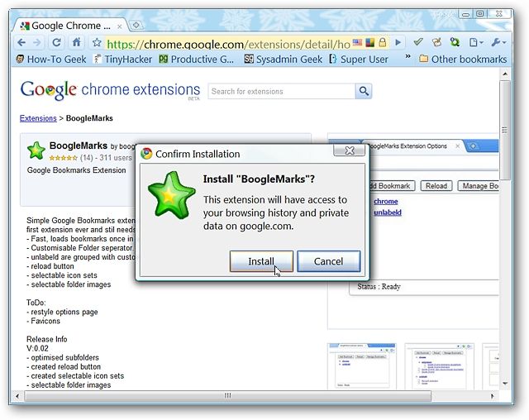The width and height of the screenshot is (529, 420).
Task: Focus the Search for extensions field
Action: tap(281, 91)
